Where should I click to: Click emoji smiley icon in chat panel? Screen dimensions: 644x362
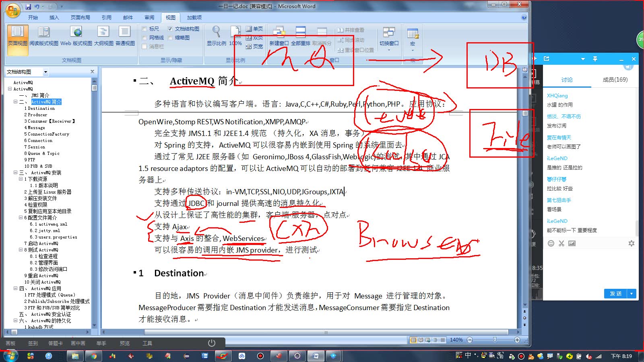551,243
